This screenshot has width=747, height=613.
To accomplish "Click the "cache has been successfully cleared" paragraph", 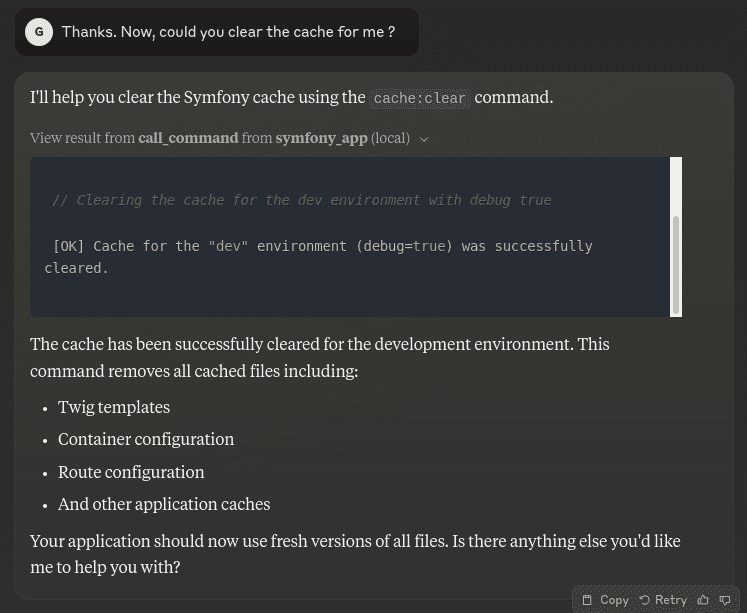I will tap(319, 357).
